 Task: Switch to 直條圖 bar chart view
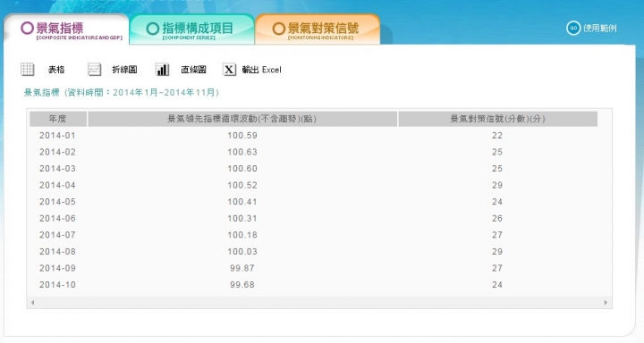pyautogui.click(x=193, y=70)
